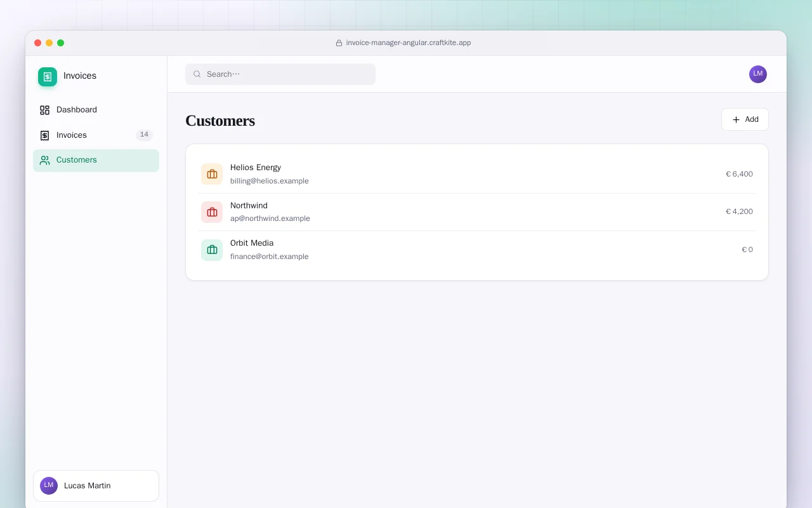812x508 pixels.
Task: Click billing@helios.example email
Action: point(270,181)
